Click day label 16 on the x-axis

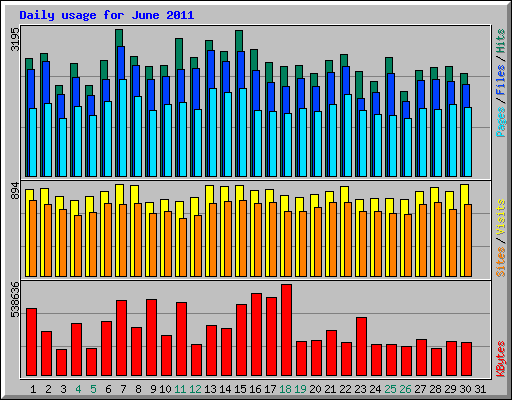click(x=255, y=389)
